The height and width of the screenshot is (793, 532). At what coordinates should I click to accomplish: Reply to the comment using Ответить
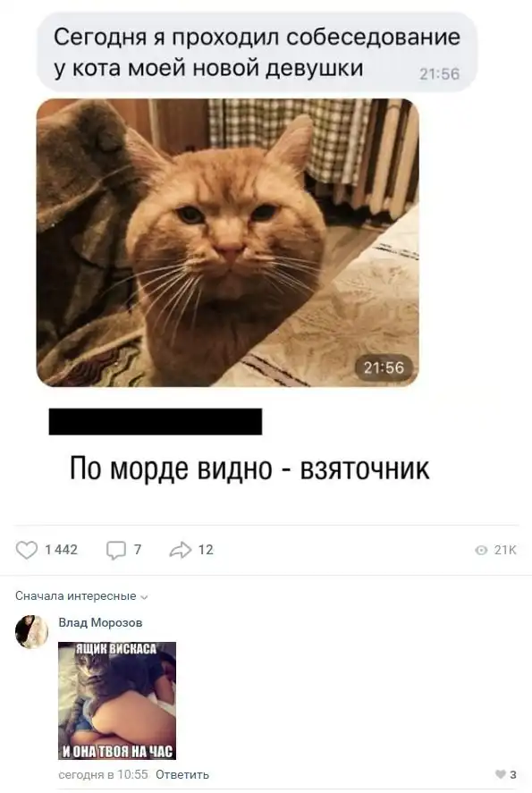[x=182, y=774]
